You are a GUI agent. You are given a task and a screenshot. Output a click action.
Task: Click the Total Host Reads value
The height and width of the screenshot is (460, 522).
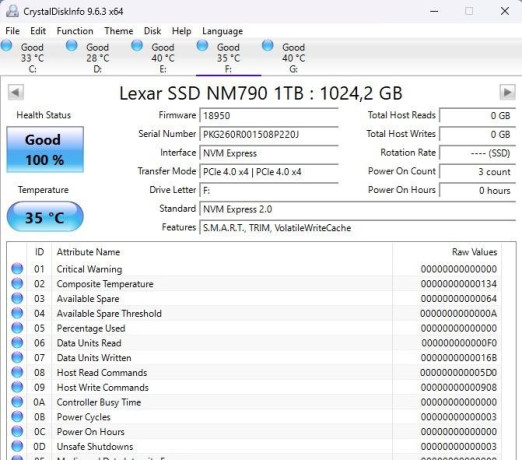click(x=477, y=116)
